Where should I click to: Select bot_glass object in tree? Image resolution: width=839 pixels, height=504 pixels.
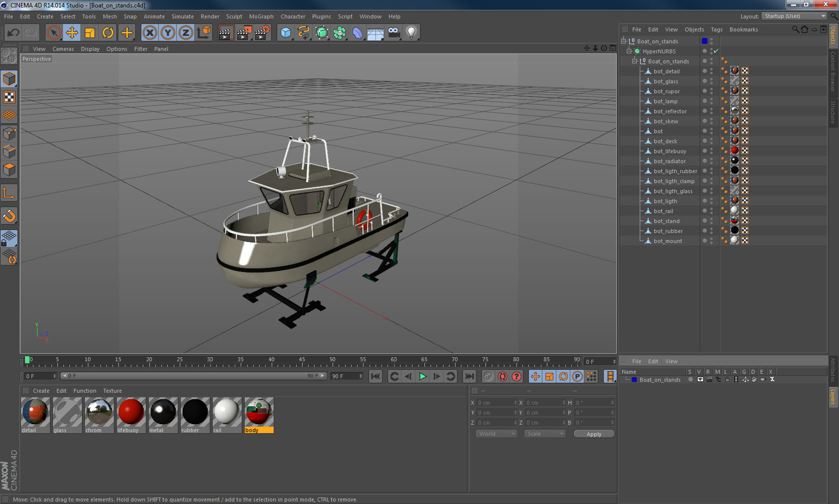(x=666, y=81)
